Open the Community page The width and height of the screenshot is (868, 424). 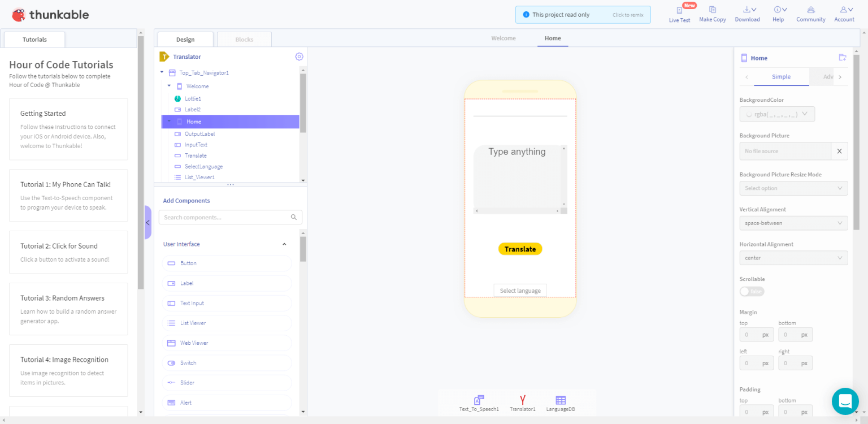(x=810, y=14)
